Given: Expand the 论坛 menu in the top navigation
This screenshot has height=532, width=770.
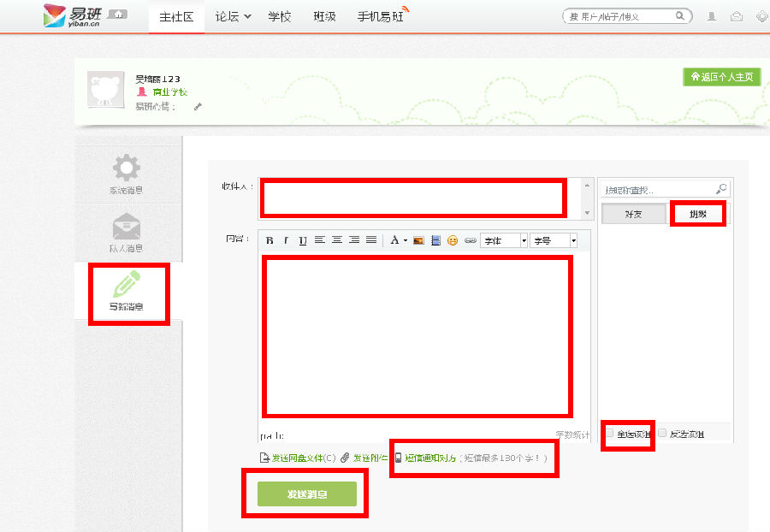Looking at the screenshot, I should click(234, 16).
